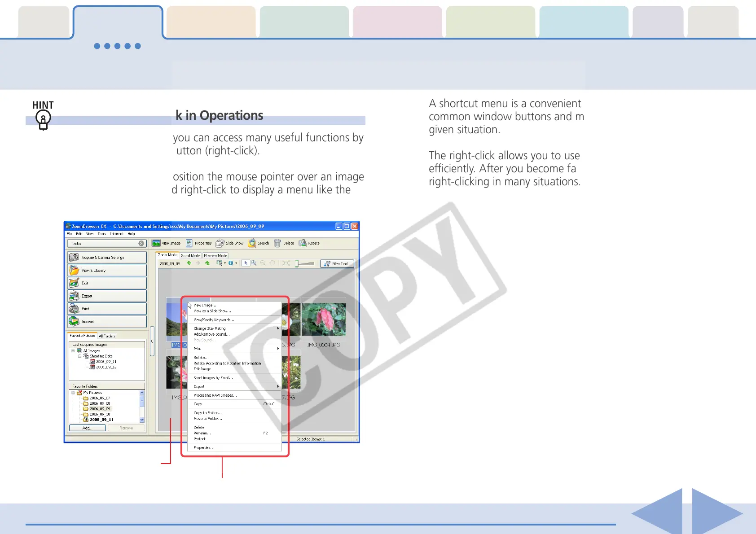Image resolution: width=756 pixels, height=534 pixels.
Task: Choose View/Modify Keywords in context menu
Action: click(x=234, y=320)
